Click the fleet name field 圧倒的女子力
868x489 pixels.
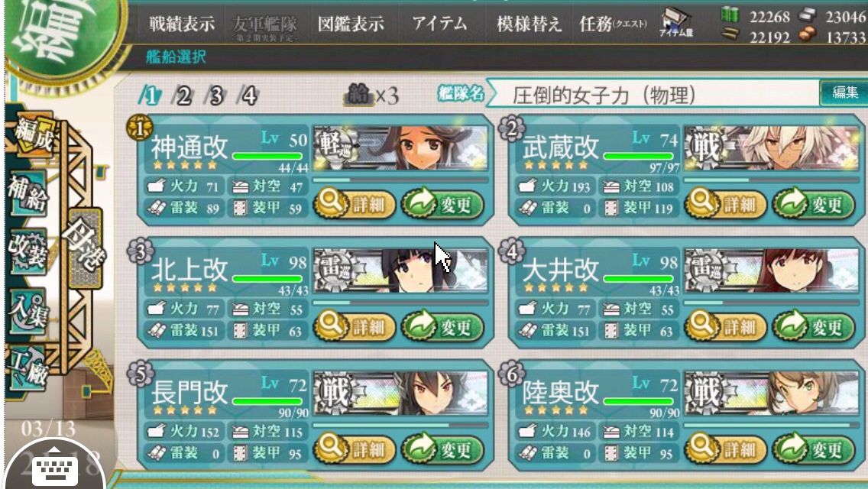[653, 95]
